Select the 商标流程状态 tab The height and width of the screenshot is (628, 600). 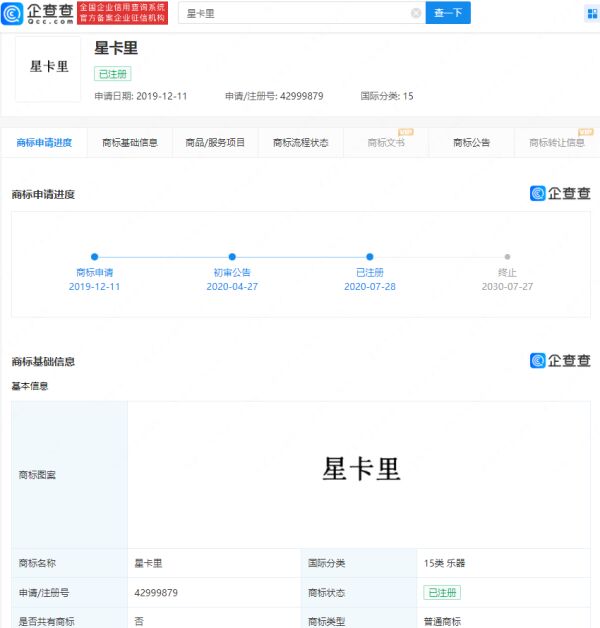click(300, 143)
